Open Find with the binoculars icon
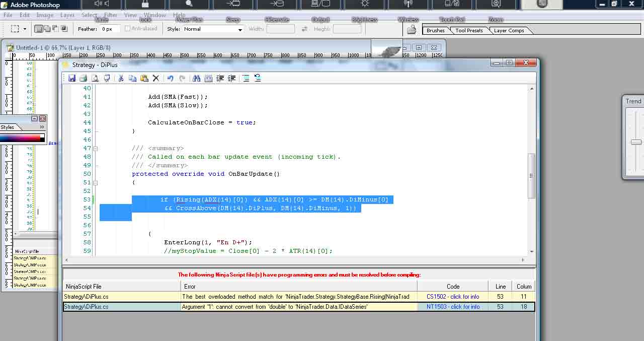 coord(196,78)
